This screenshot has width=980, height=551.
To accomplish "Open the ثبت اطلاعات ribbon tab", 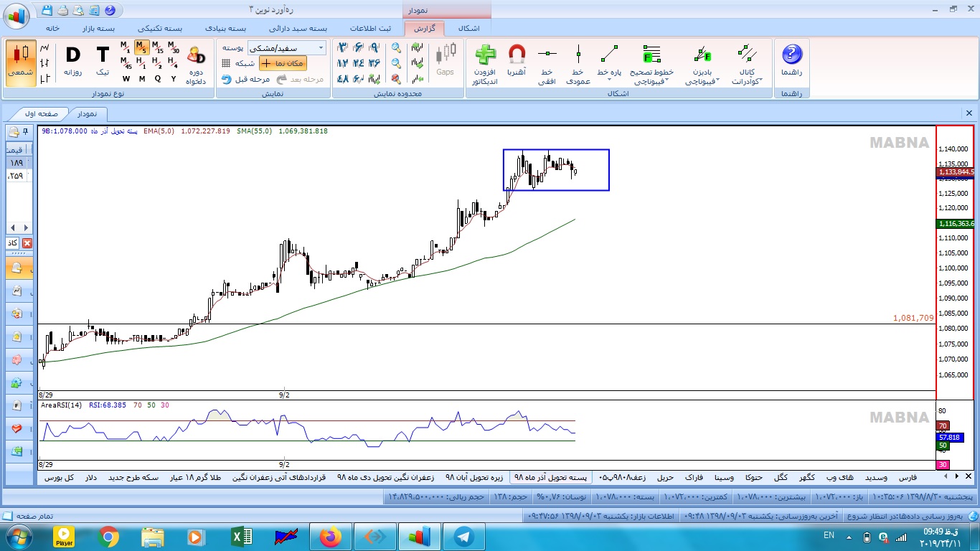I will [371, 29].
